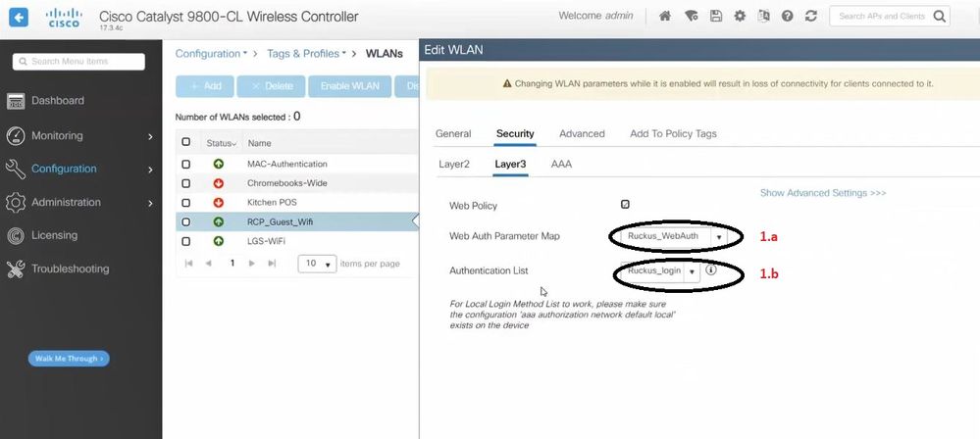Screen dimensions: 980x439
Task: Click the wireless status icon in header
Action: 692,17
